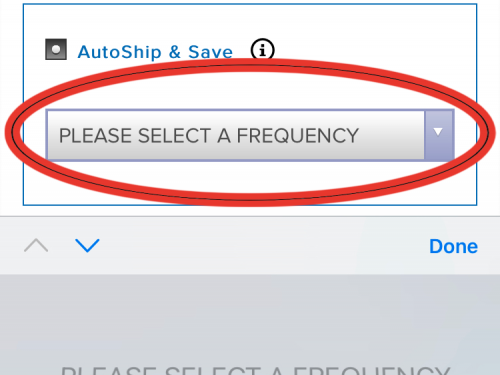Check the square AutoShip selector

56,49
